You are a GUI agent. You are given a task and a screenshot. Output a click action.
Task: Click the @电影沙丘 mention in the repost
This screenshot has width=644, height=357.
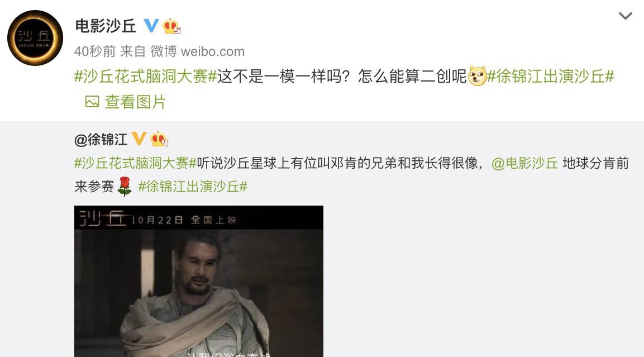tap(524, 163)
